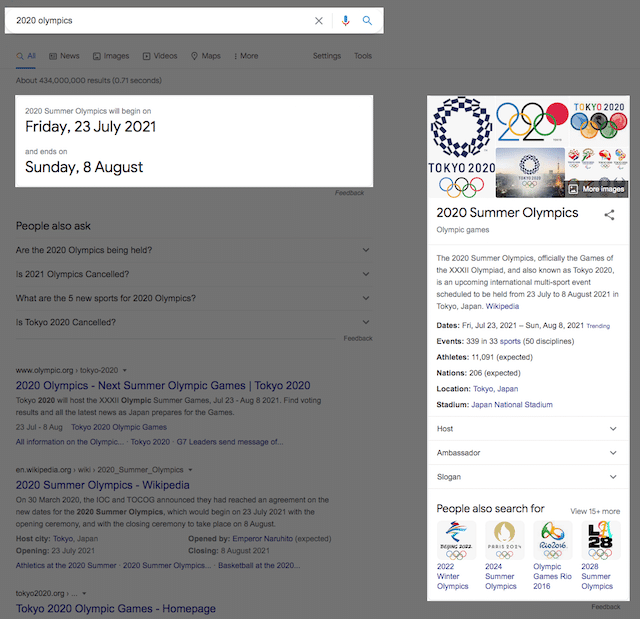Click the Wikipedia link in the description
640x619 pixels.
tap(502, 306)
